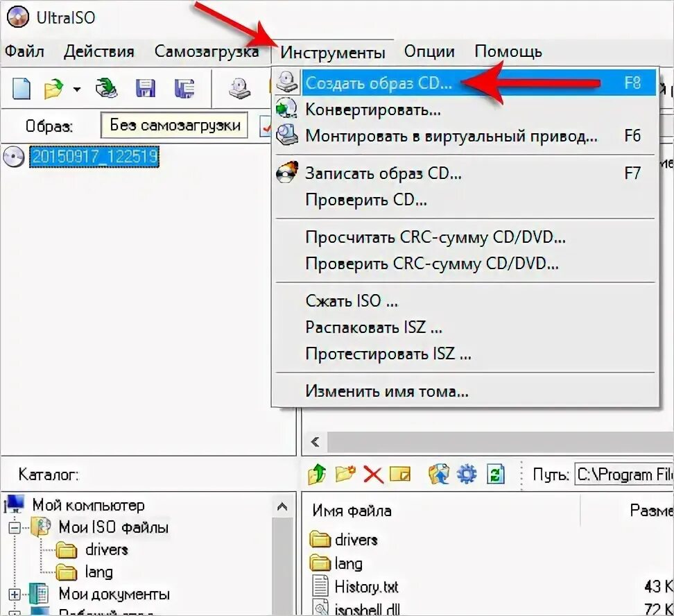Click the Rename folder icon

coord(400,474)
